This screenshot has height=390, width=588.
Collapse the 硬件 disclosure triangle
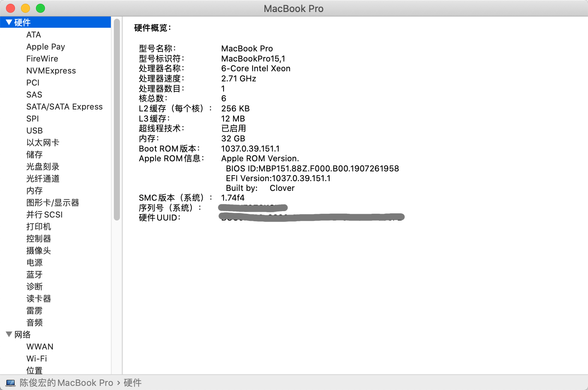point(9,22)
